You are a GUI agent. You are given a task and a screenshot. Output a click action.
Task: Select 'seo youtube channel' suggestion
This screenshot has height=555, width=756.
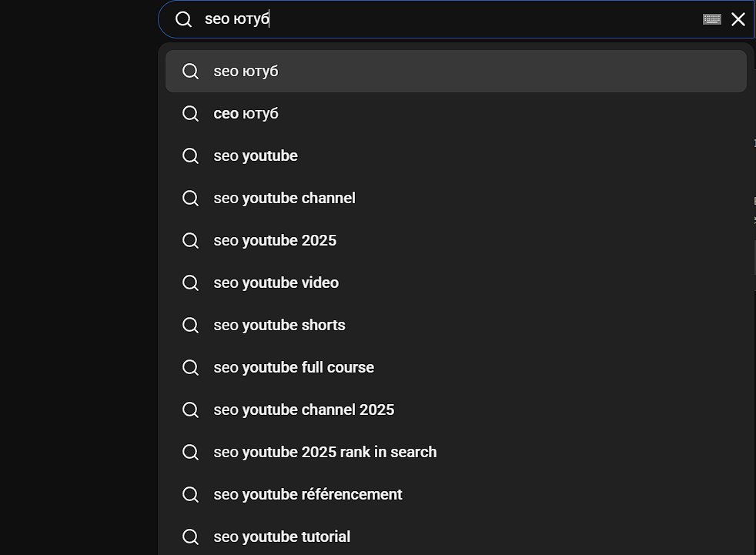click(x=285, y=199)
